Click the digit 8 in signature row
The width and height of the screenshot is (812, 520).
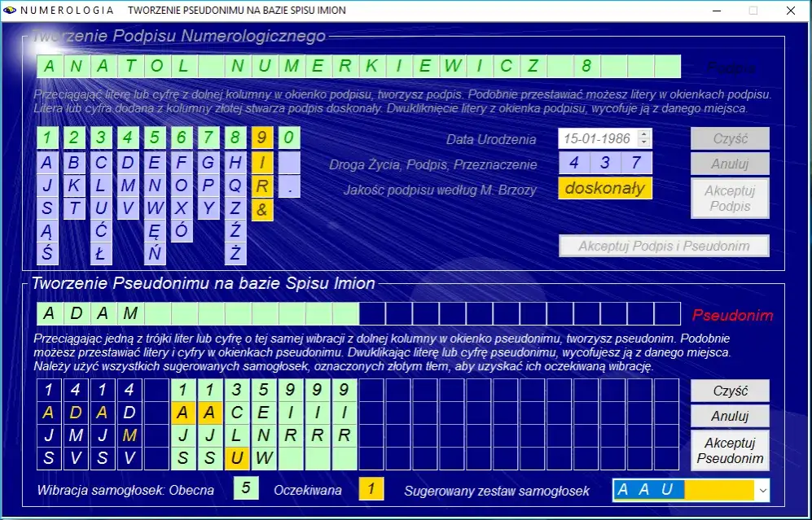(586, 67)
